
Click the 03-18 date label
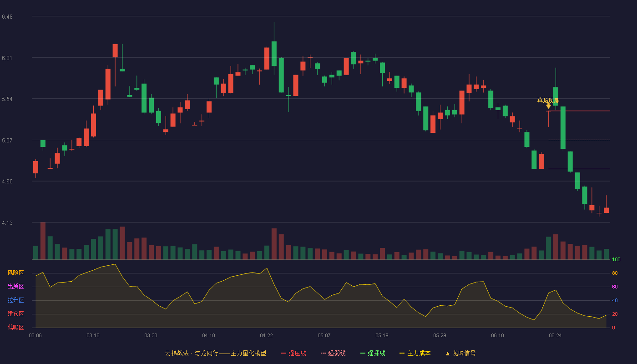[x=93, y=335]
